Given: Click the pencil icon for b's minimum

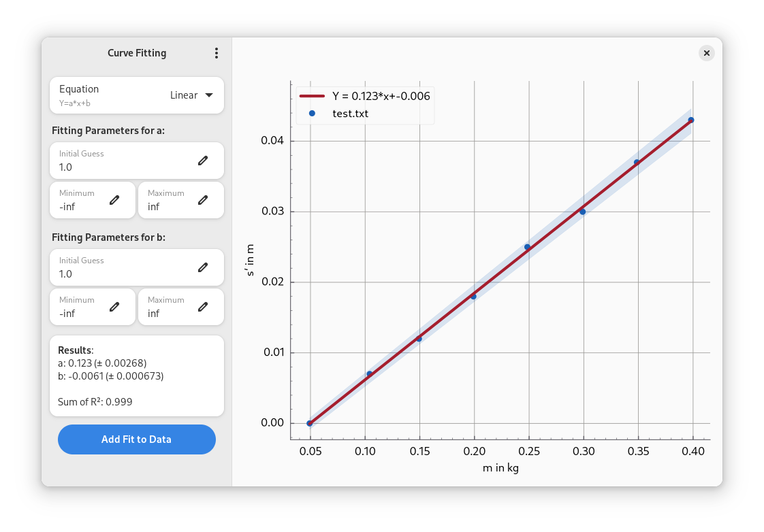Looking at the screenshot, I should pyautogui.click(x=114, y=307).
